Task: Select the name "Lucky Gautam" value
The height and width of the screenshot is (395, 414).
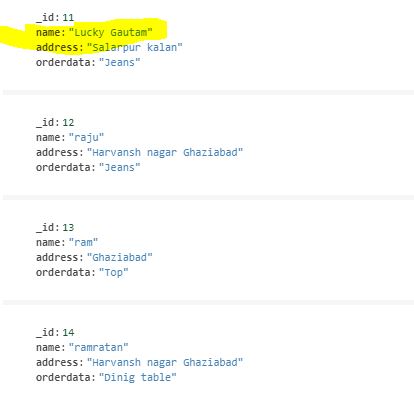Action: point(111,32)
